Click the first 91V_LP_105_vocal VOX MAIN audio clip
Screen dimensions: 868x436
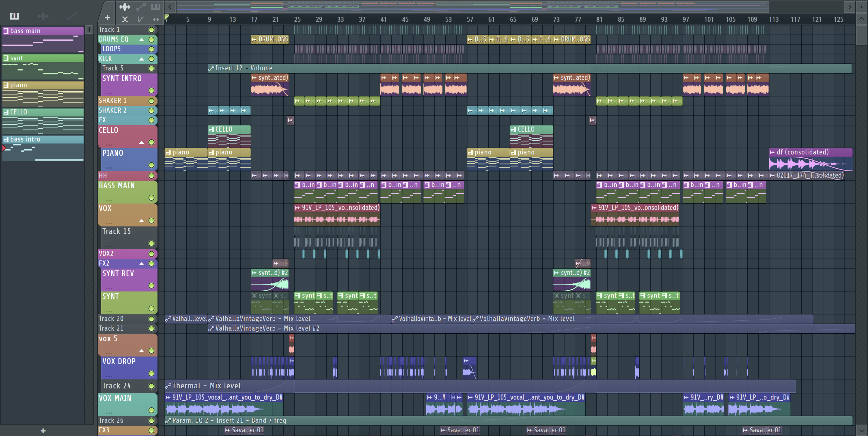point(224,404)
